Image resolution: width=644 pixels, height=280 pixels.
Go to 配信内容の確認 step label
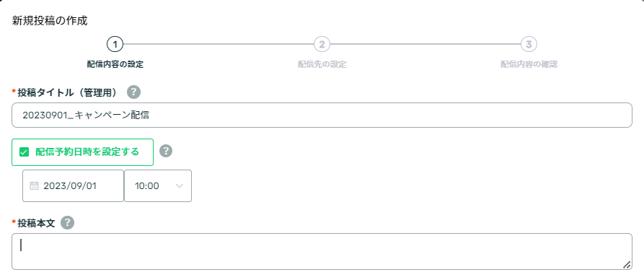coord(529,64)
